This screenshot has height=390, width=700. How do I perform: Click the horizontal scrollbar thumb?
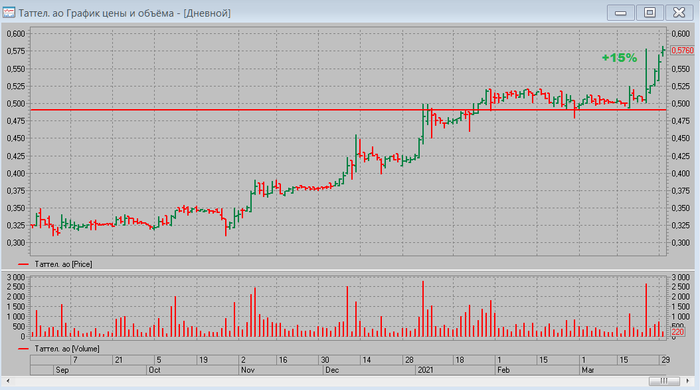664,381
